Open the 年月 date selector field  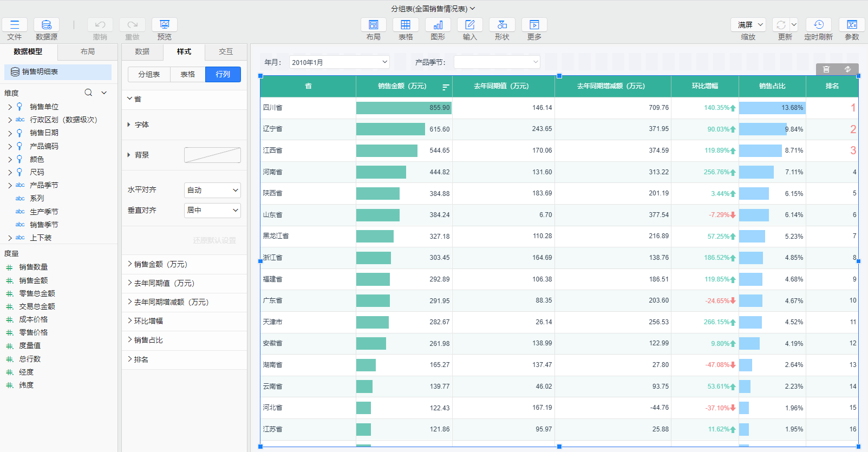pyautogui.click(x=339, y=62)
